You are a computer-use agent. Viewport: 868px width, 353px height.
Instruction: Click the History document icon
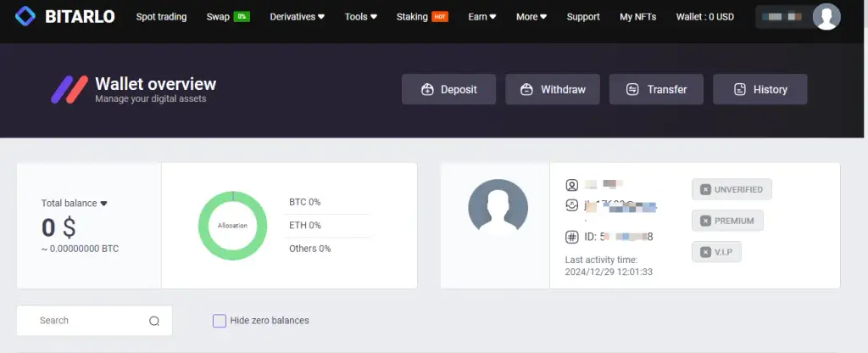point(739,89)
